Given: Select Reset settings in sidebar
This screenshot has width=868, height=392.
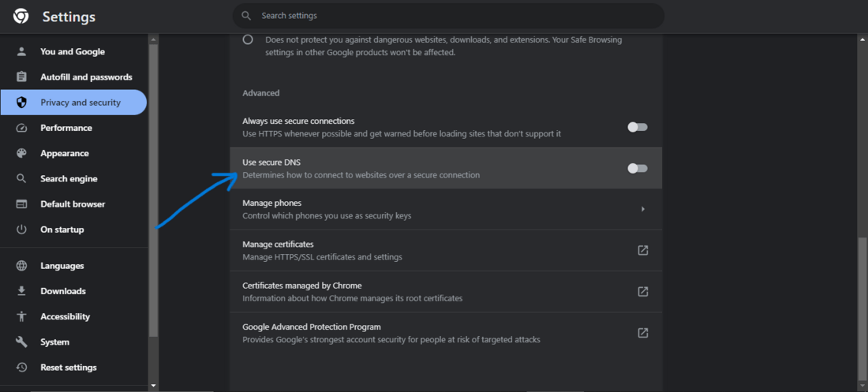Looking at the screenshot, I should 69,368.
